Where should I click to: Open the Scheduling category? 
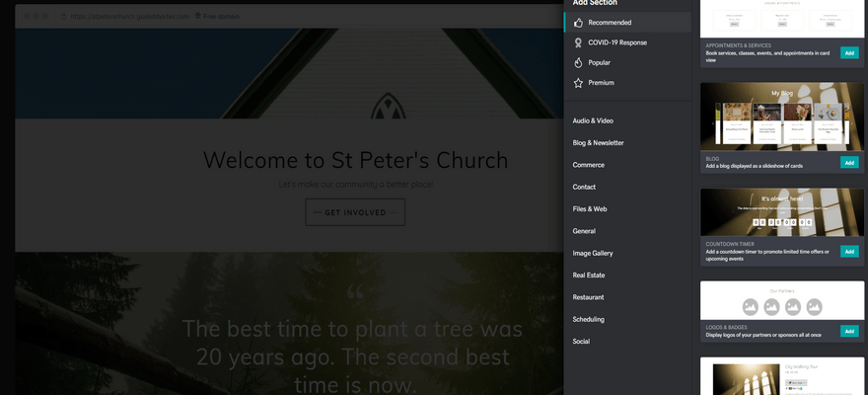click(589, 320)
